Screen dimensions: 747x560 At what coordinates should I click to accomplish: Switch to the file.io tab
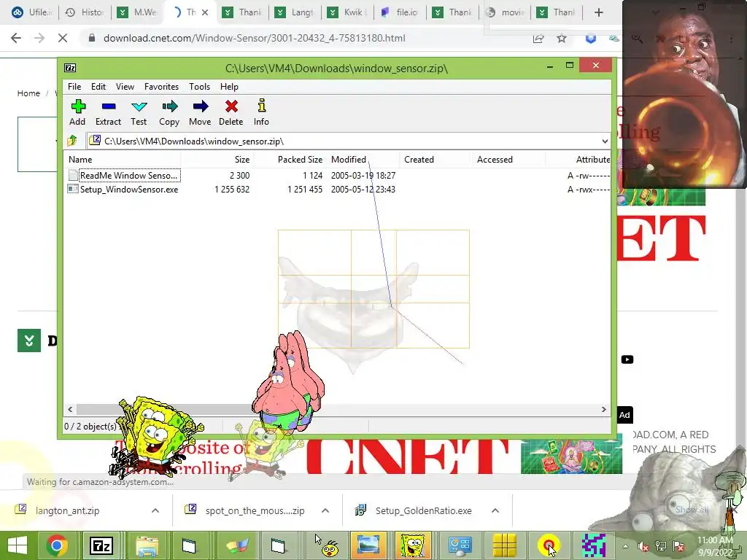(x=399, y=12)
